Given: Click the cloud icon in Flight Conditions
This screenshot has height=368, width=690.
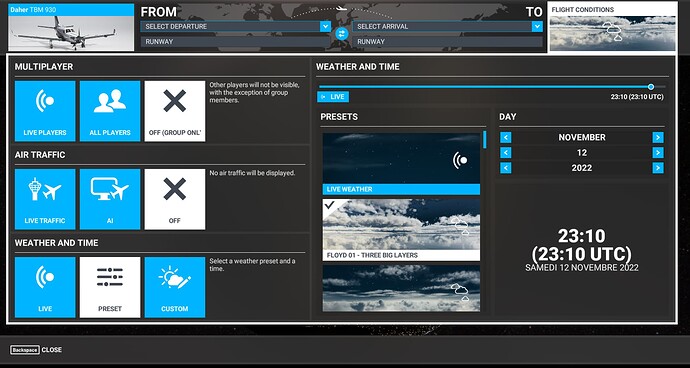Looking at the screenshot, I should [613, 31].
